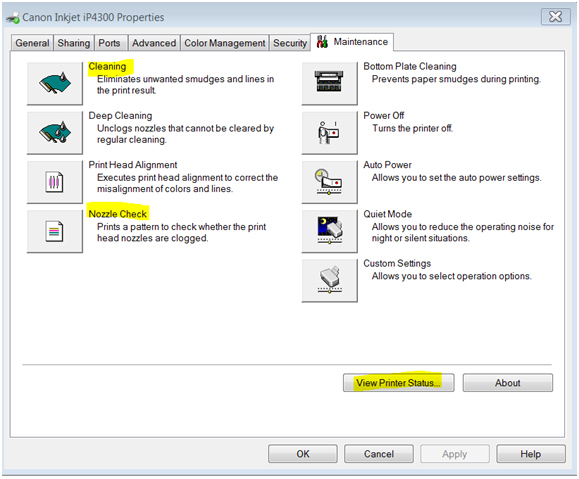Click the Apply button
579x479 pixels.
click(x=455, y=454)
